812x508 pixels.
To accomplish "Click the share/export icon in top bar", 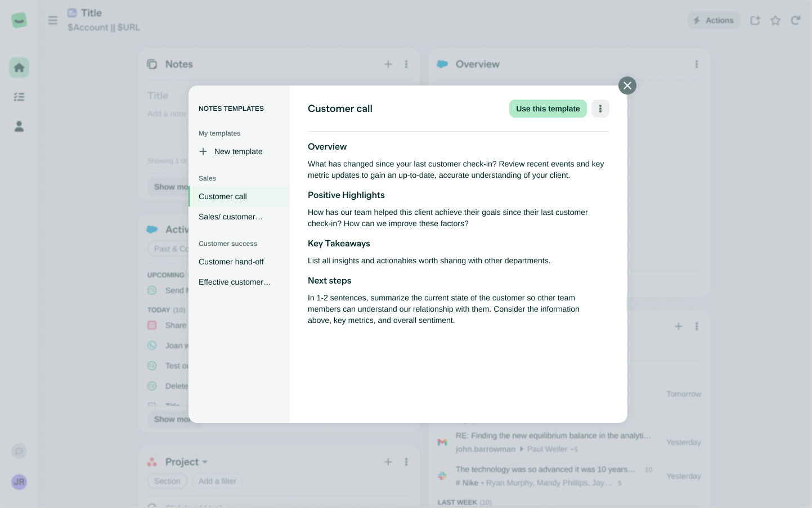I will tap(755, 20).
